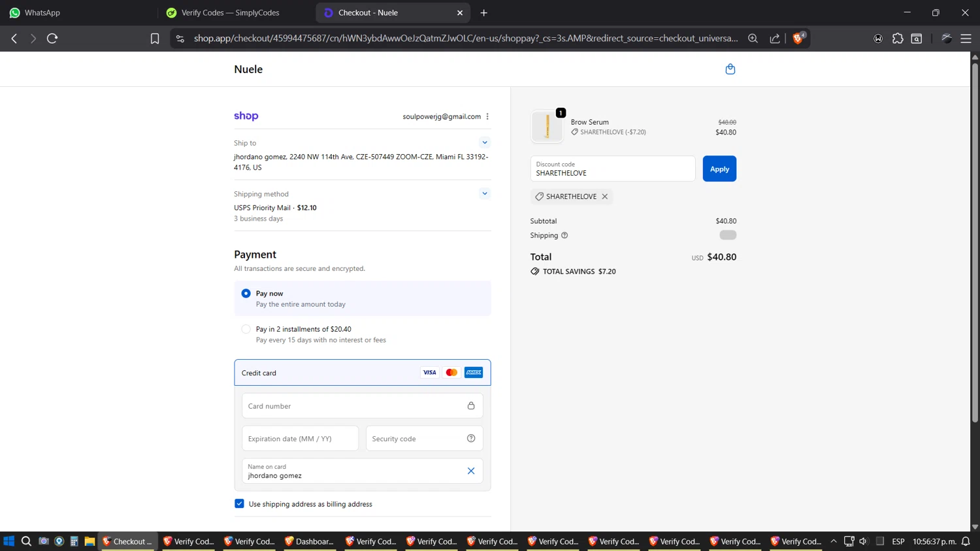Open the volume control in tray
This screenshot has height=551, width=980.
coord(864,541)
